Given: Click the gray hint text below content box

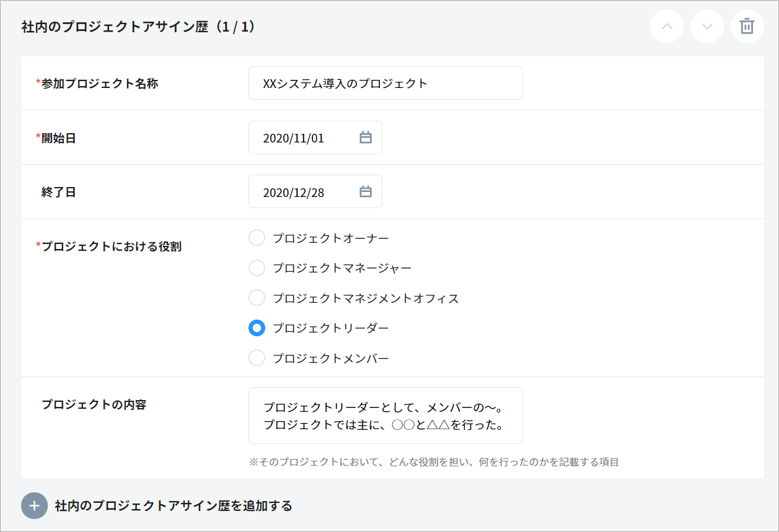Looking at the screenshot, I should point(434,462).
